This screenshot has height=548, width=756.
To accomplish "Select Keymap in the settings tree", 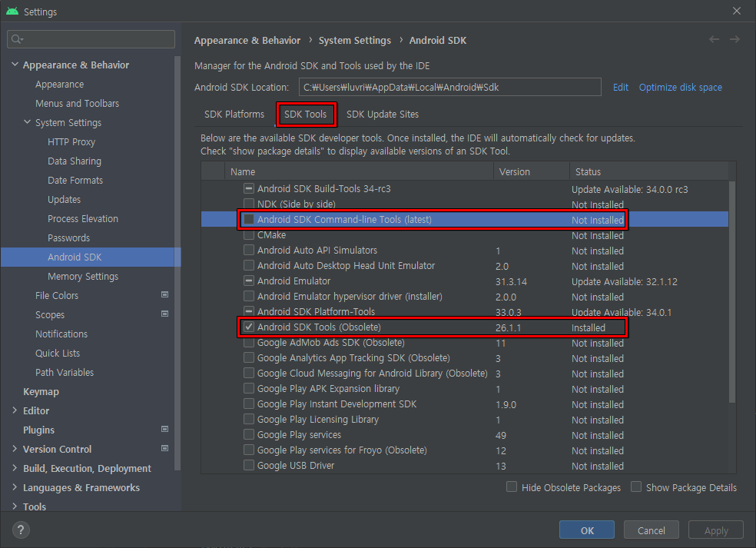I will [x=41, y=392].
